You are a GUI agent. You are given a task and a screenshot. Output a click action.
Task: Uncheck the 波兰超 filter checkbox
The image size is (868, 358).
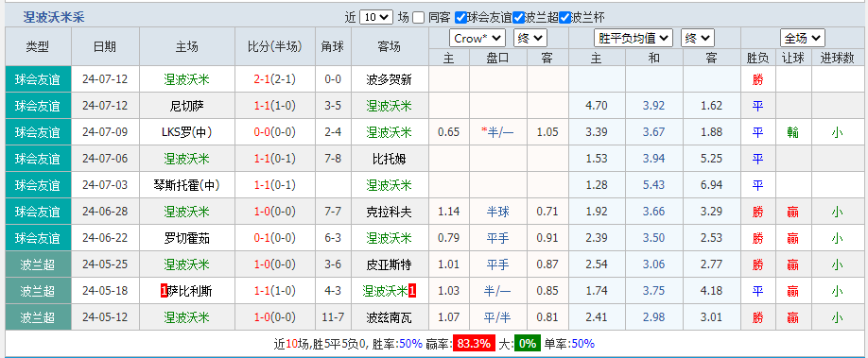tap(518, 18)
